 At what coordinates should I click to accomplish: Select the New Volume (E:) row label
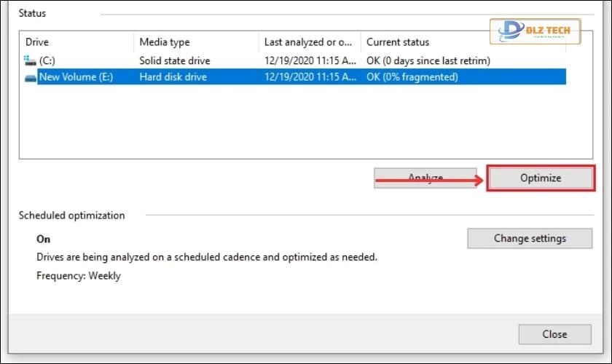pos(76,76)
